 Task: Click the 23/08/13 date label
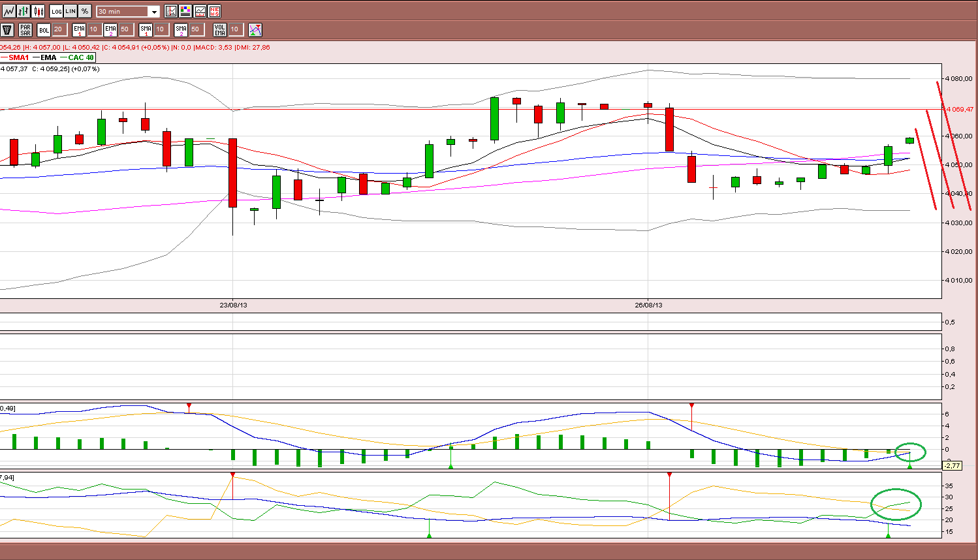(233, 305)
